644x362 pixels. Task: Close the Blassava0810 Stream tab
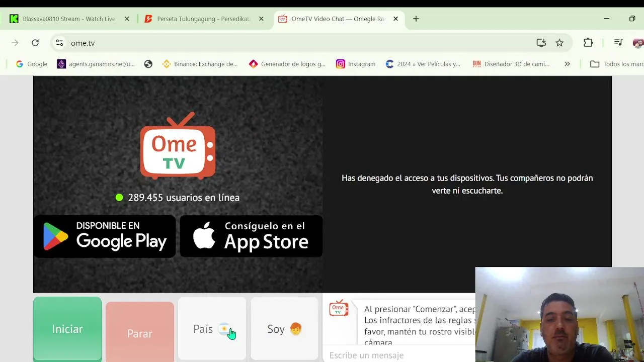[x=127, y=19]
